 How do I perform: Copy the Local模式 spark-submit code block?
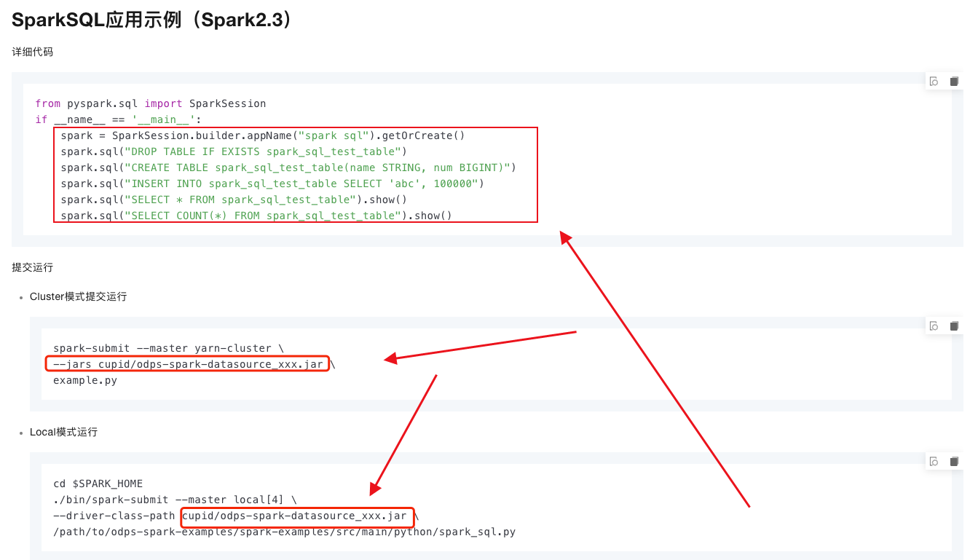[x=954, y=462]
